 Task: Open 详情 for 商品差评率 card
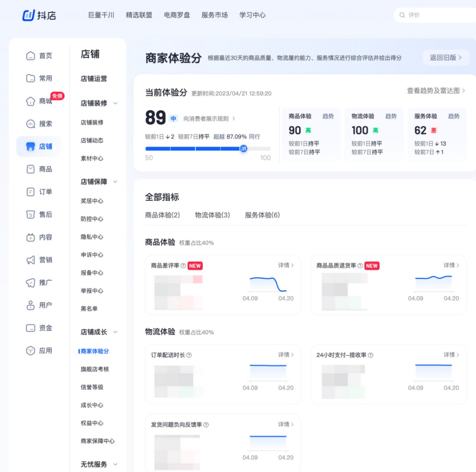pos(286,265)
